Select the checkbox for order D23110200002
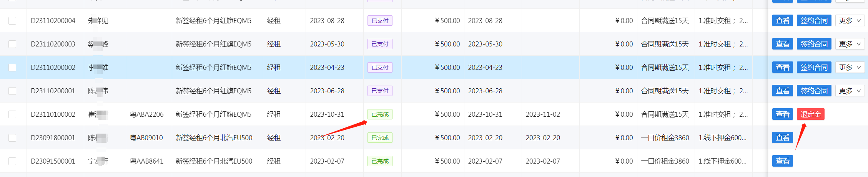868x177 pixels. click(12, 68)
